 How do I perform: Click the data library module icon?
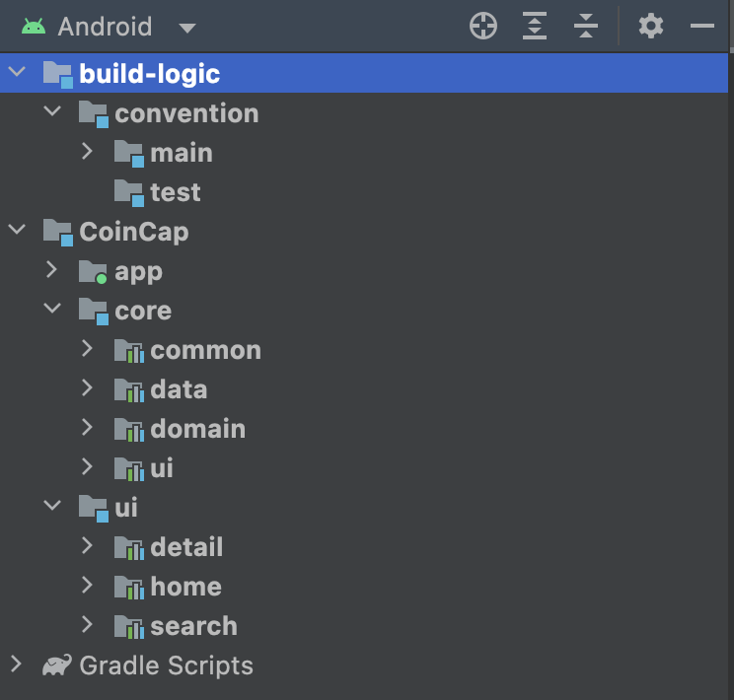click(128, 389)
